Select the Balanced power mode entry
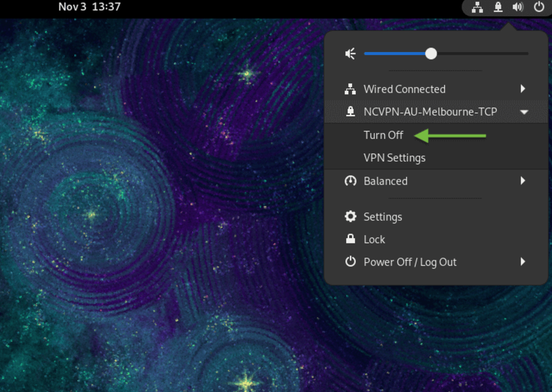The height and width of the screenshot is (392, 552). click(x=436, y=181)
